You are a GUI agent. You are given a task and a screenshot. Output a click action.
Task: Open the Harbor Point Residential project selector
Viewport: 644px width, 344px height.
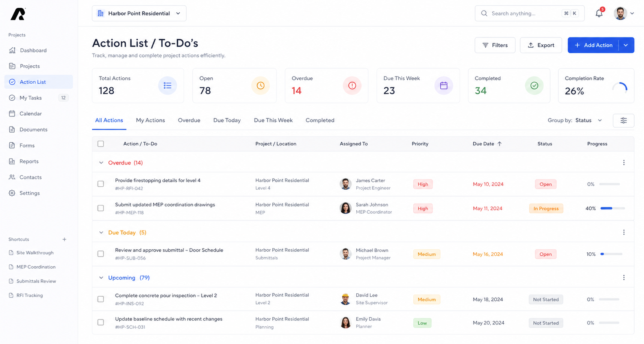coord(139,14)
